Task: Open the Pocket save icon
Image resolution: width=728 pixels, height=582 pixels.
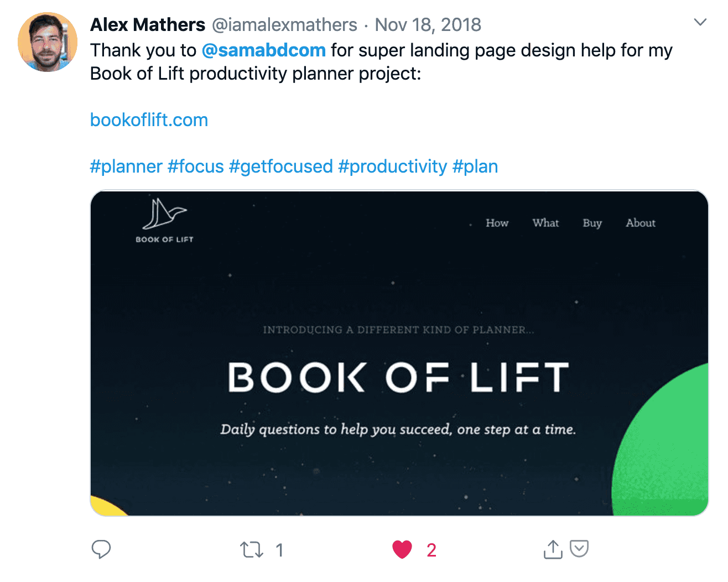Action: 579,548
